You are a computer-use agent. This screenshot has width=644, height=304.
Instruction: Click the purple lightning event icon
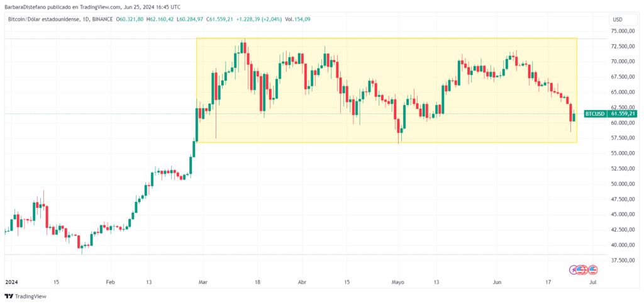click(574, 269)
